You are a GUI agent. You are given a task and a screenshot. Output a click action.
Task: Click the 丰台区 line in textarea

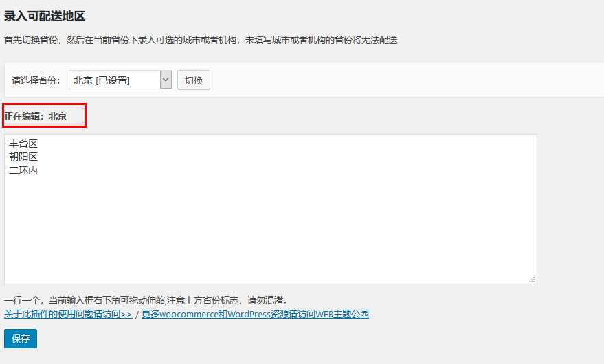(23, 144)
